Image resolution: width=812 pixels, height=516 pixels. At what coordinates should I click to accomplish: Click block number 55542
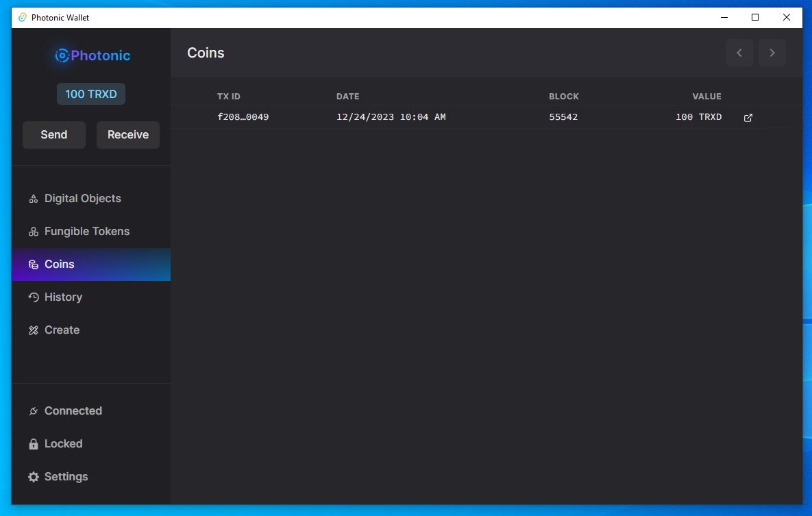[x=563, y=117]
